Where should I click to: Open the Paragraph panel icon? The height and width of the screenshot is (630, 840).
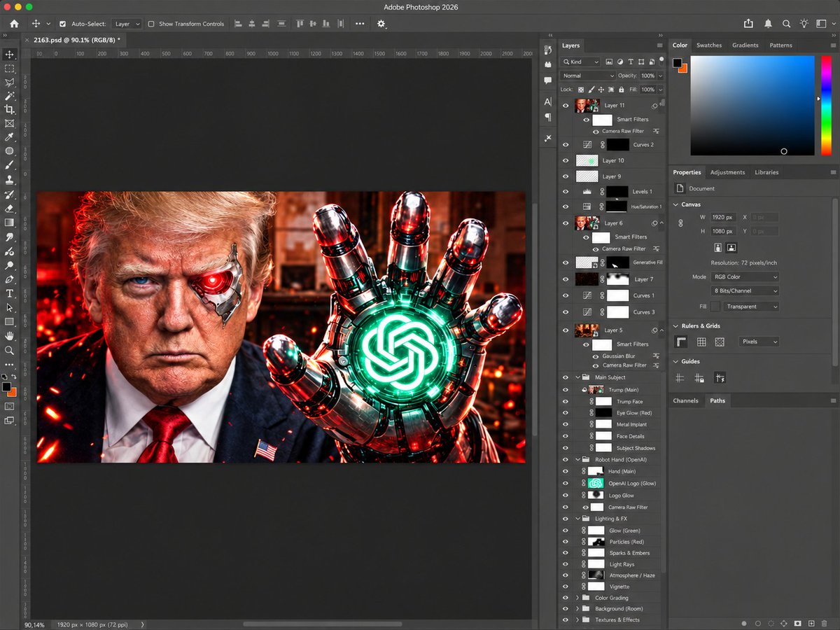pos(548,117)
